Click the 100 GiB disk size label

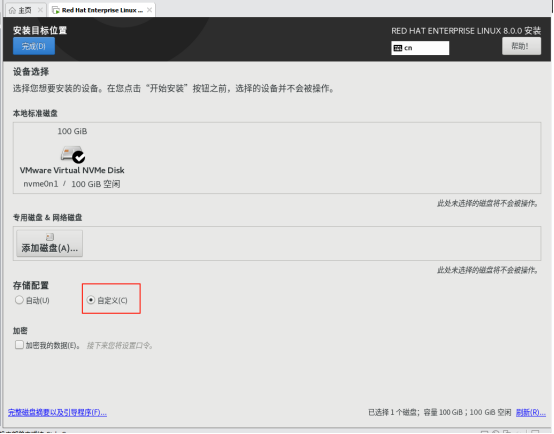tap(72, 131)
